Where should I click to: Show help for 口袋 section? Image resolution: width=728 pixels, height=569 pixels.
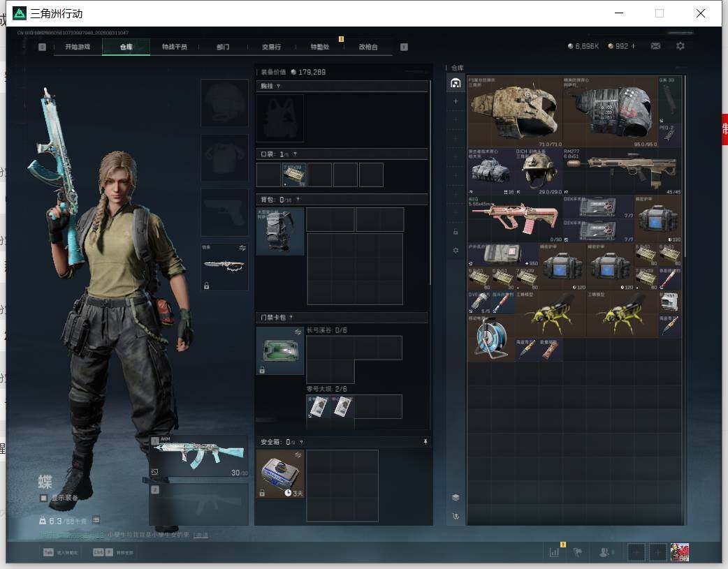pos(295,154)
